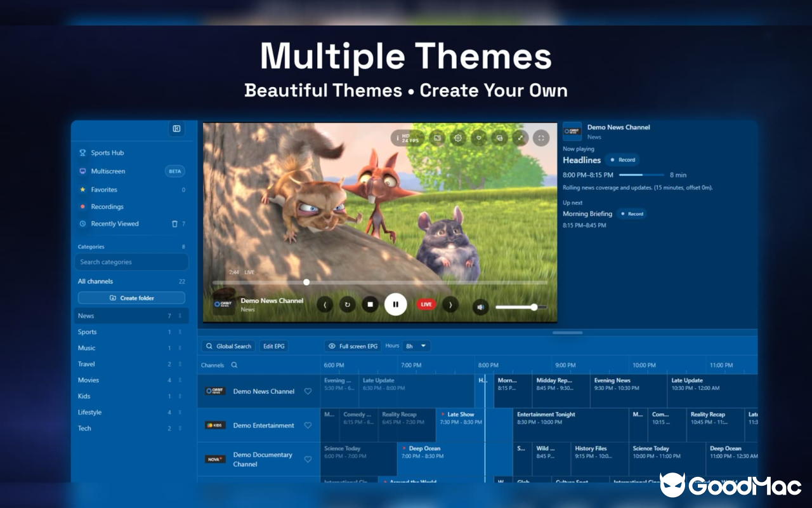Select Demo Documentary Channel row
The width and height of the screenshot is (812, 508).
(x=258, y=459)
